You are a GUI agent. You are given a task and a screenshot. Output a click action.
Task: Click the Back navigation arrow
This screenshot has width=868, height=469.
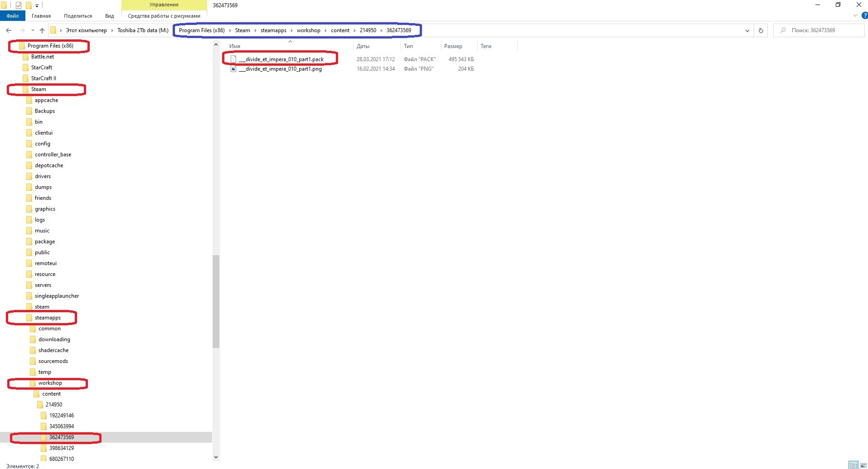point(9,30)
